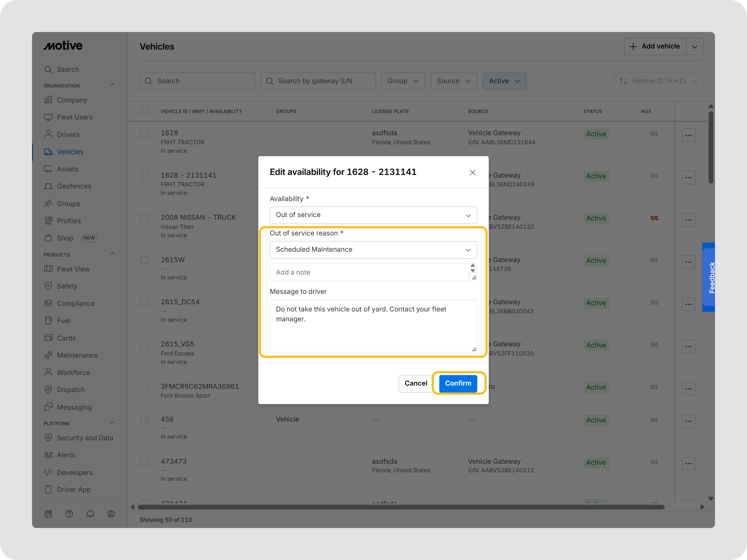Select the checkbox for vehicle 456
This screenshot has width=747, height=560.
(144, 419)
